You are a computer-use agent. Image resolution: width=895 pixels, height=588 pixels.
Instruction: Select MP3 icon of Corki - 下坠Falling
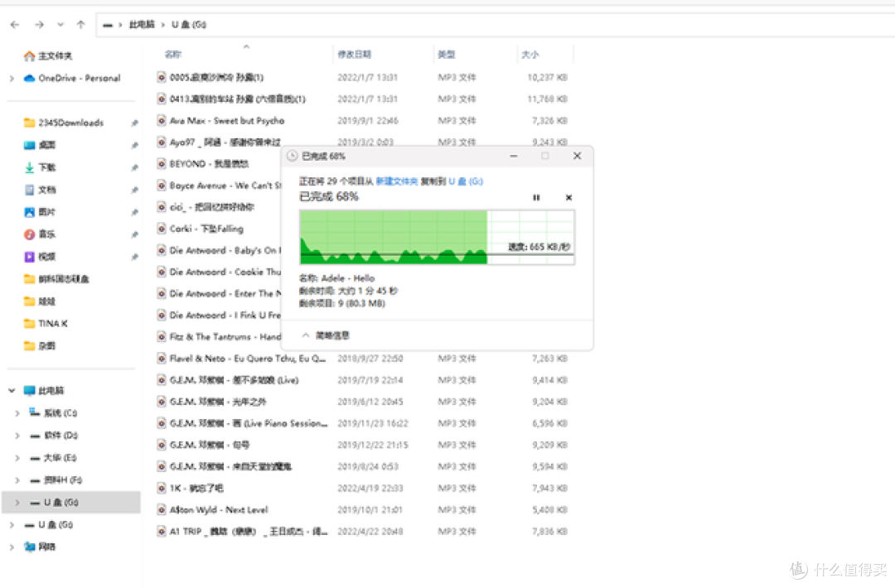tap(162, 229)
